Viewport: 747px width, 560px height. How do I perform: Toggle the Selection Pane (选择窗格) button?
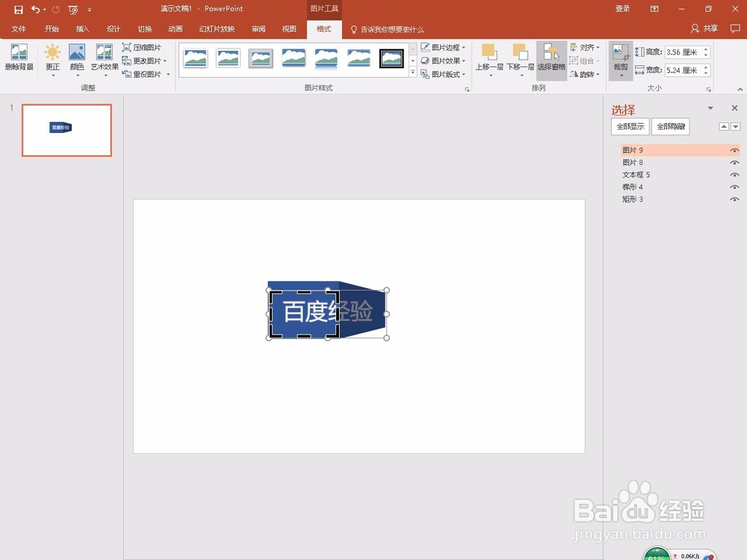tap(552, 60)
